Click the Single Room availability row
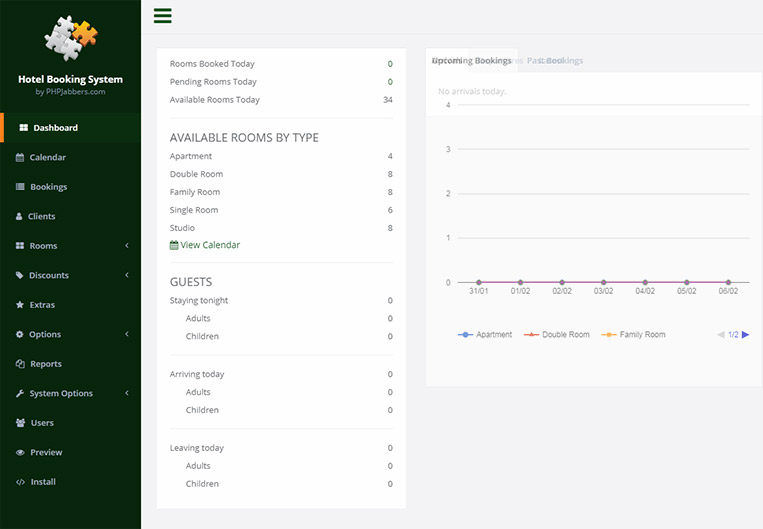 (281, 210)
